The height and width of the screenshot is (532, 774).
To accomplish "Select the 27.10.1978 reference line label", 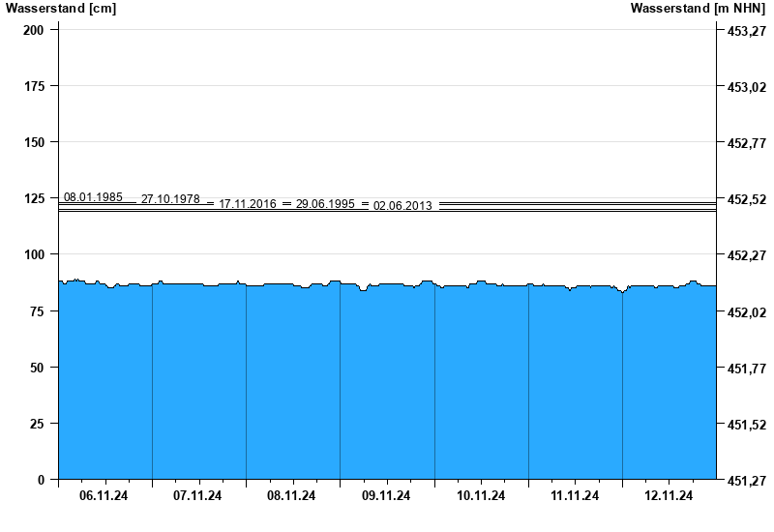I will click(170, 199).
